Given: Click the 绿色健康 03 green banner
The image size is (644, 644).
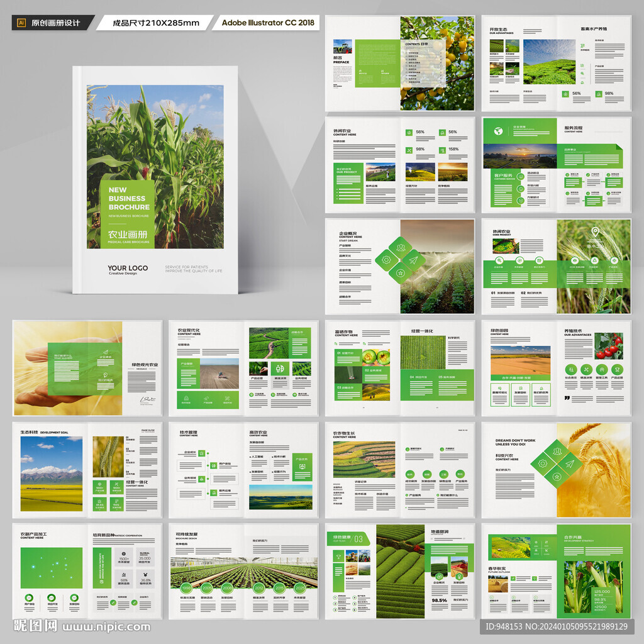Looking at the screenshot, I should point(348,539).
